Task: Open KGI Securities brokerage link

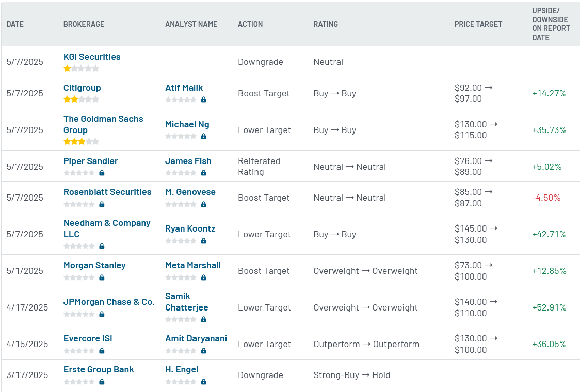Action: tap(92, 57)
